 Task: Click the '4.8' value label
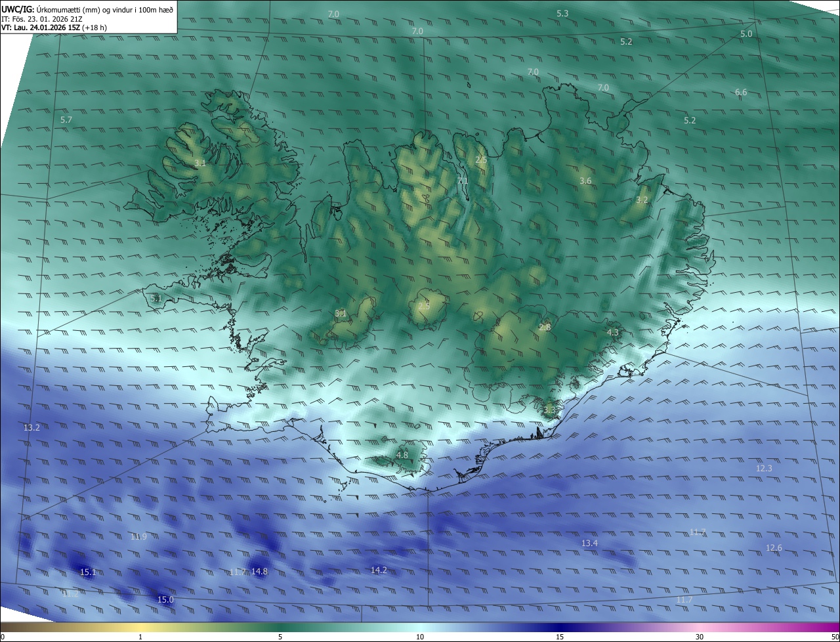[402, 455]
